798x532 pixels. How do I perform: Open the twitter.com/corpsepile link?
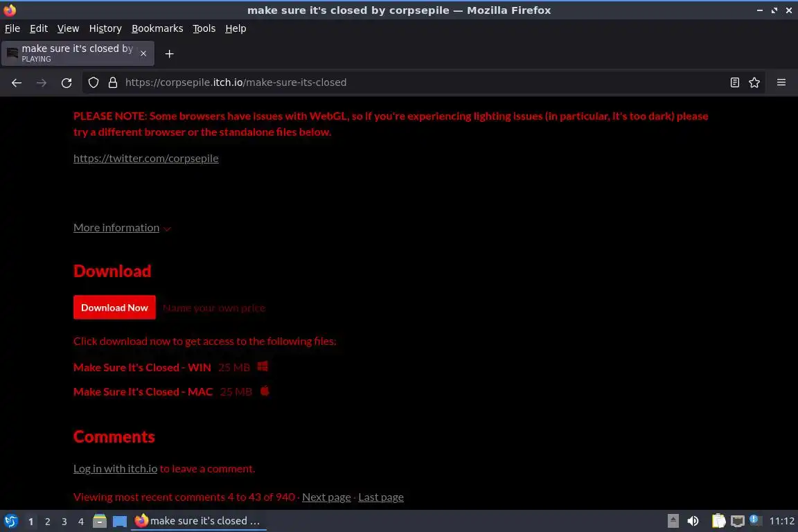pyautogui.click(x=146, y=159)
